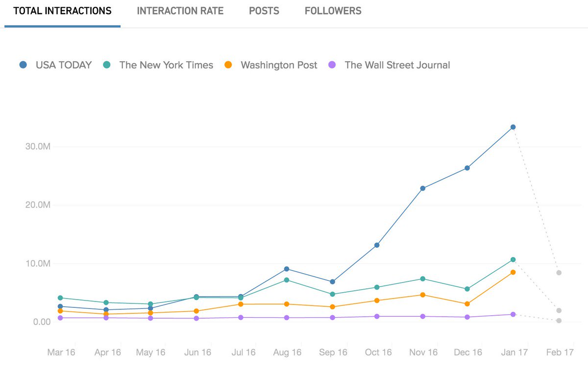The width and height of the screenshot is (588, 371).
Task: Select New York Times Jan 17 data point
Action: tap(513, 260)
